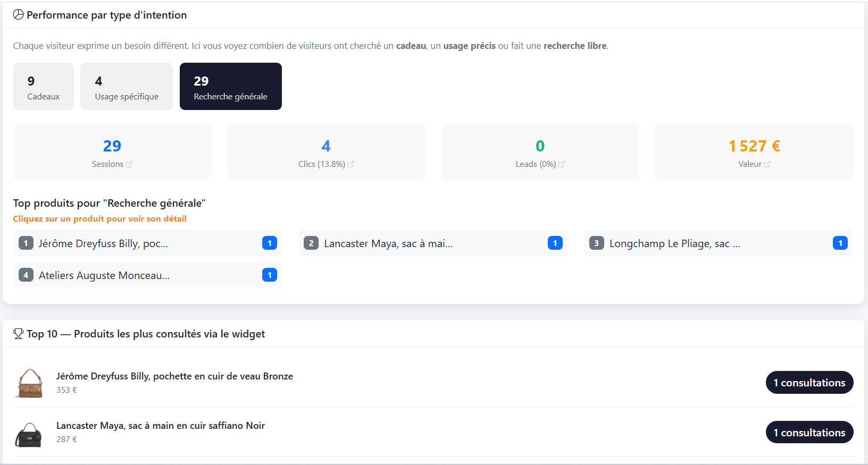Click the rank '3' badge before Longchamp Le Pliage

pyautogui.click(x=596, y=243)
